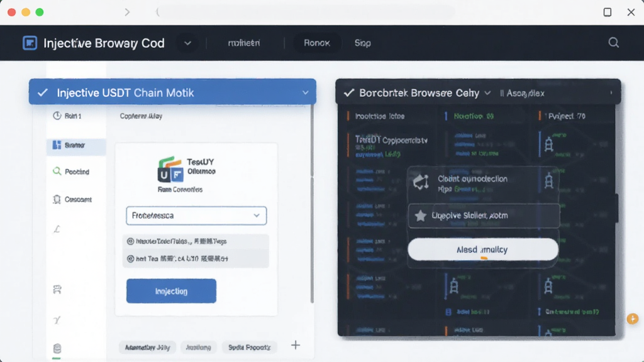This screenshot has width=644, height=362.
Task: Open the Froteńessca combo box
Action: click(x=196, y=216)
